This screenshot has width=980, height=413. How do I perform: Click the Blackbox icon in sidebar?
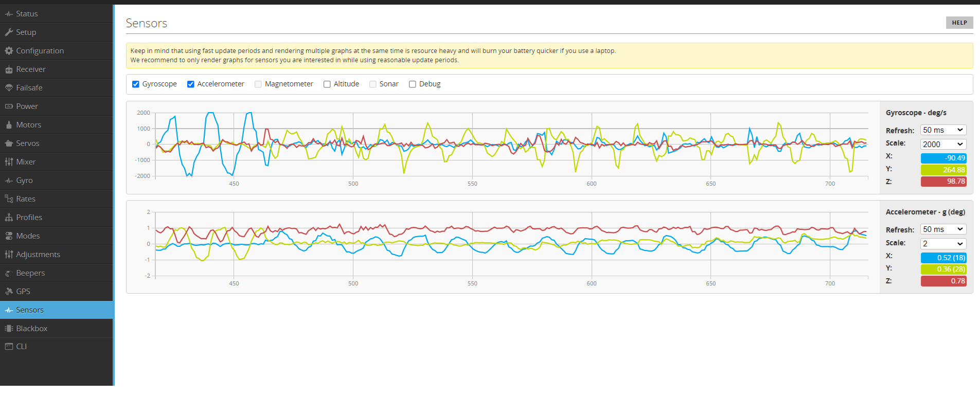click(9, 329)
